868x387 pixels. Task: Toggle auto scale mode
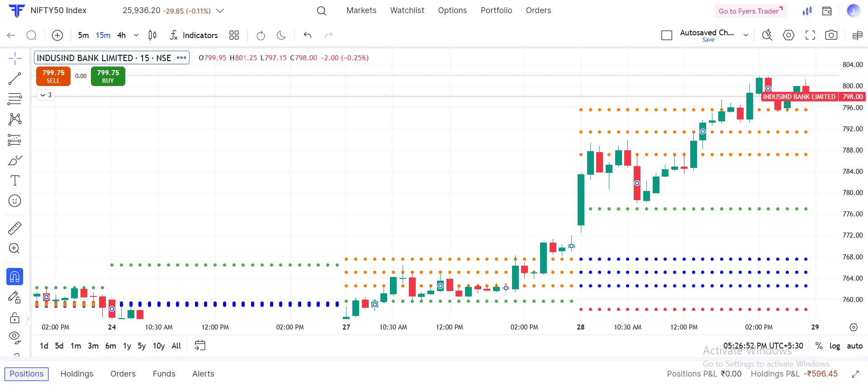click(854, 346)
